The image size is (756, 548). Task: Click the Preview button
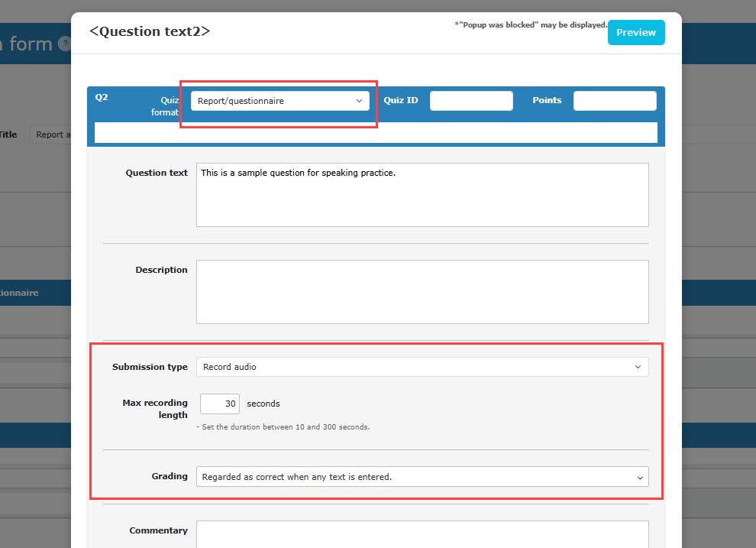[x=635, y=33]
